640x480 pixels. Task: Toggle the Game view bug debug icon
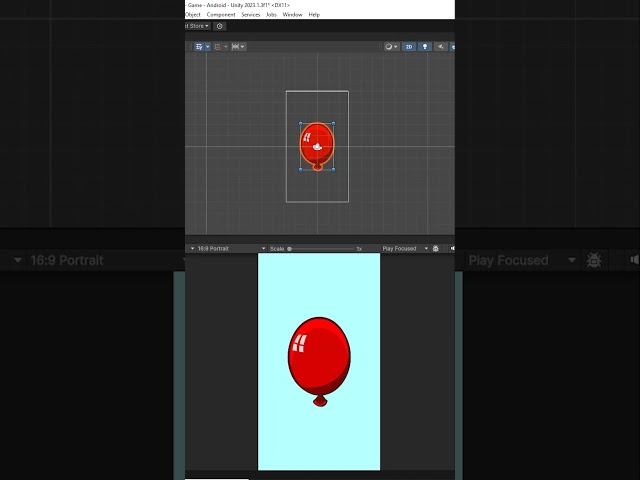pos(436,249)
